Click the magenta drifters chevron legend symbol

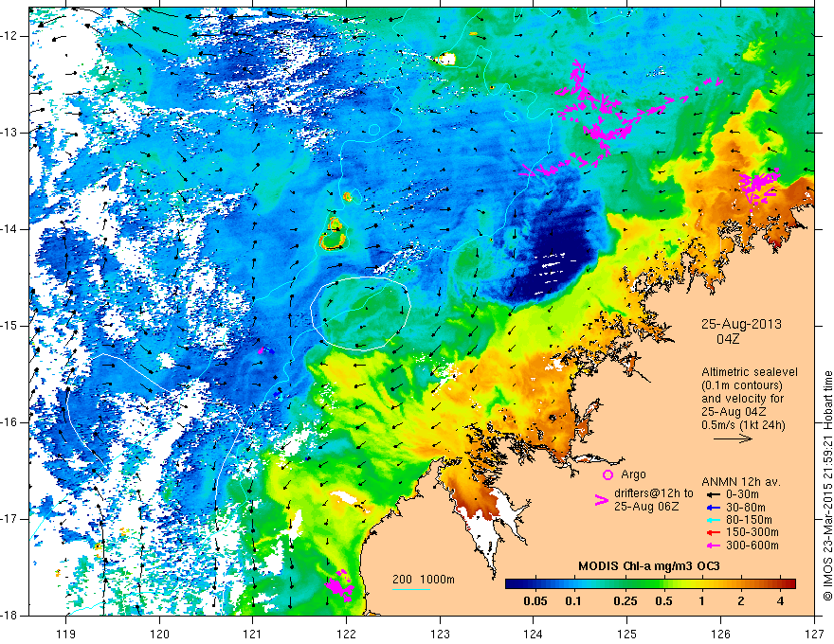(x=602, y=500)
